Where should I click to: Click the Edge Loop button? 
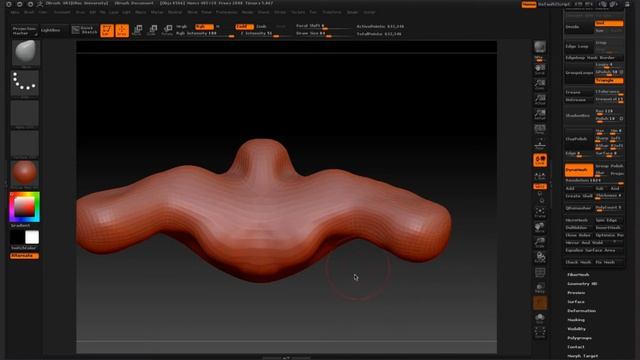pos(579,47)
